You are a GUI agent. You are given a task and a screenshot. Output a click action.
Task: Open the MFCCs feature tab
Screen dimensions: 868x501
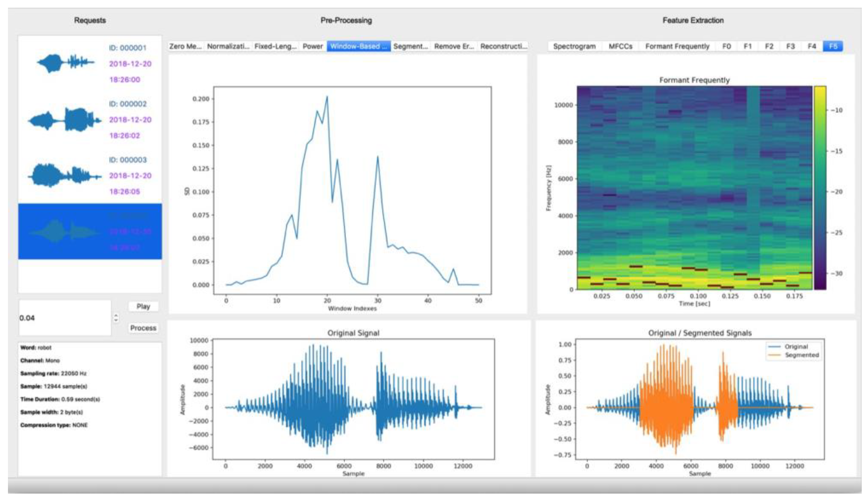(621, 46)
